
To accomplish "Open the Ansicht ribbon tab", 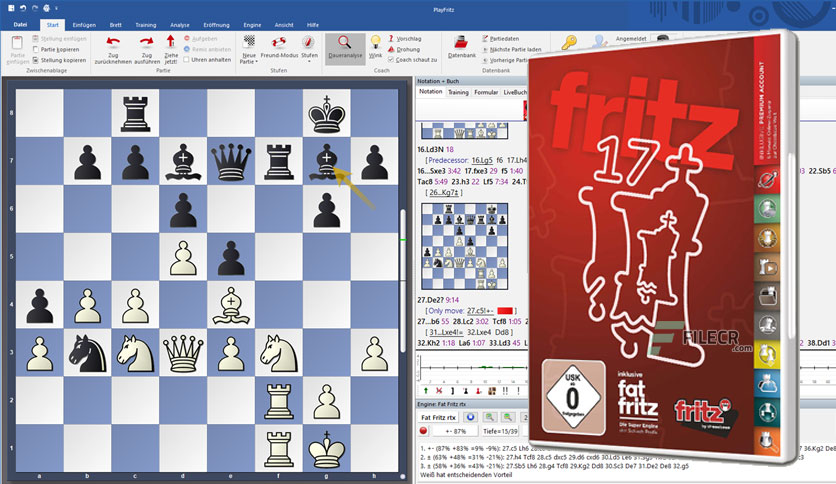I will [x=284, y=25].
